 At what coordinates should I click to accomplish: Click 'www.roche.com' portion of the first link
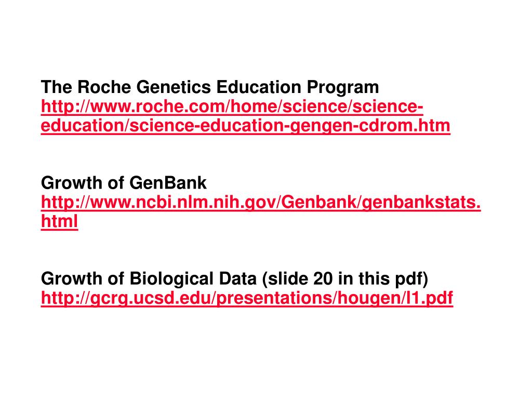click(x=158, y=107)
